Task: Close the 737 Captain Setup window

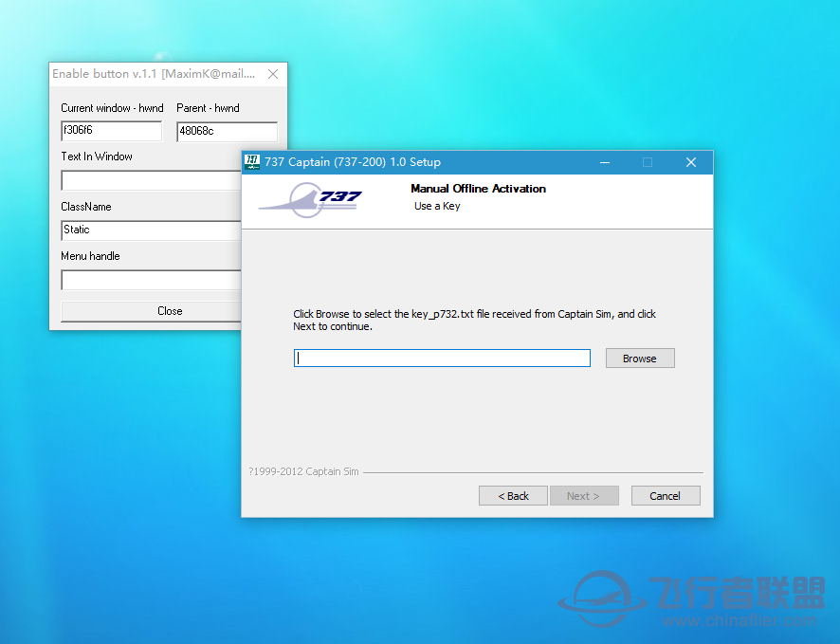Action: [691, 162]
